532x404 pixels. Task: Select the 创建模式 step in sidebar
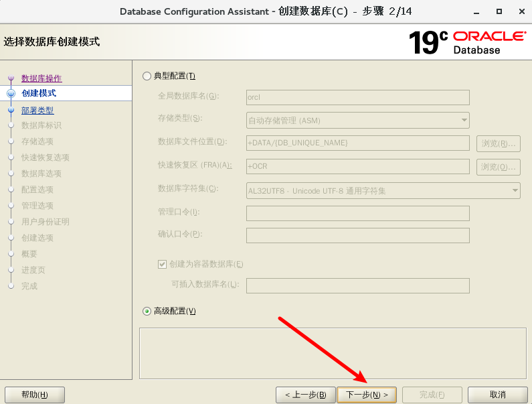[39, 93]
